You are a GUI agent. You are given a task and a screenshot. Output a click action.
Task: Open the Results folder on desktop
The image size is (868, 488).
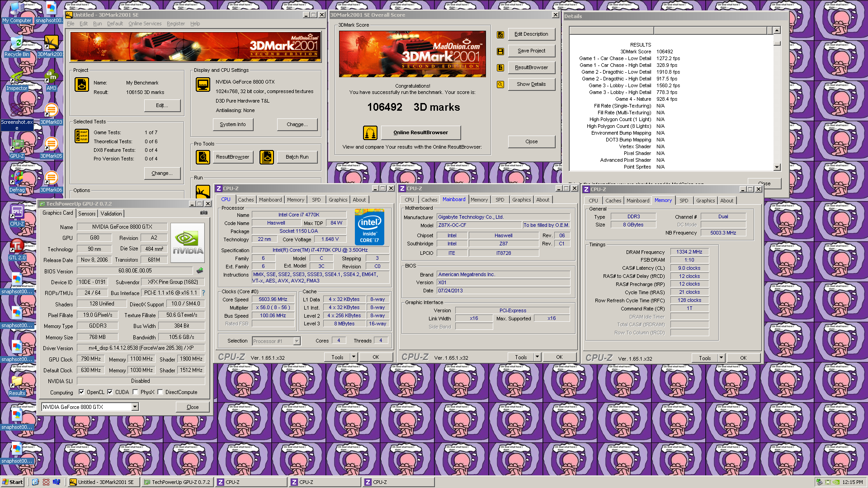tap(17, 385)
